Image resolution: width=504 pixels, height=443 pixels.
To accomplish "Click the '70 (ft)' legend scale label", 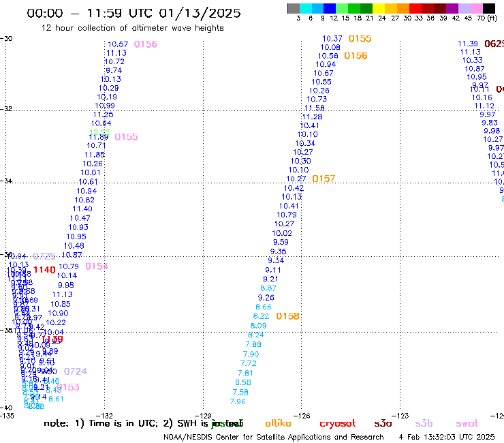I will click(487, 18).
